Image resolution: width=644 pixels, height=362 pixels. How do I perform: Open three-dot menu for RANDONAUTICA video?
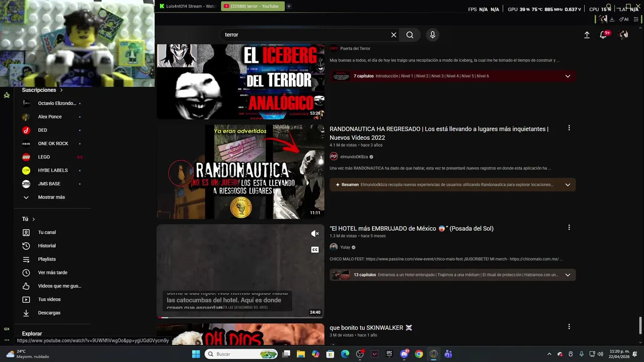pyautogui.click(x=569, y=128)
